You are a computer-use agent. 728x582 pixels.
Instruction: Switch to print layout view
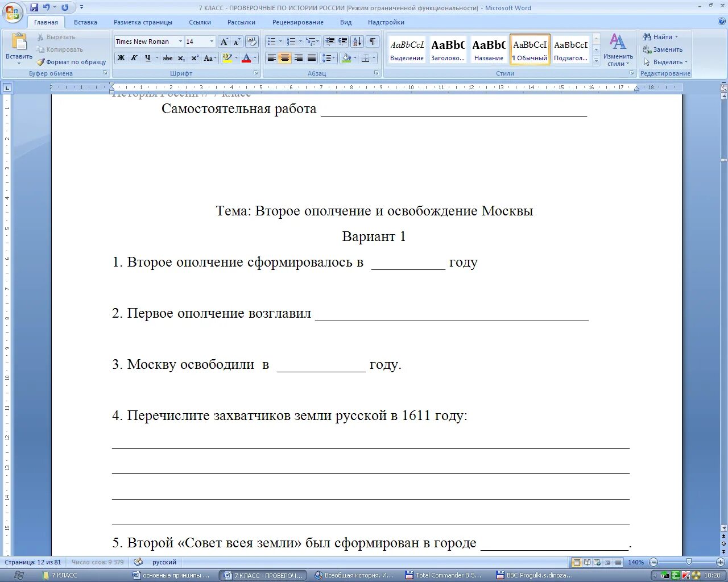[x=577, y=562]
